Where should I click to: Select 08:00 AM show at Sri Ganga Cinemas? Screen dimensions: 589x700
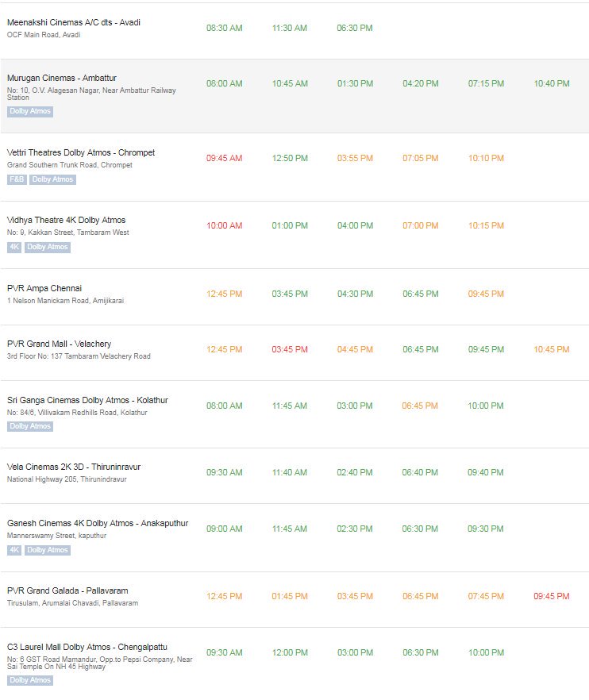tap(224, 406)
